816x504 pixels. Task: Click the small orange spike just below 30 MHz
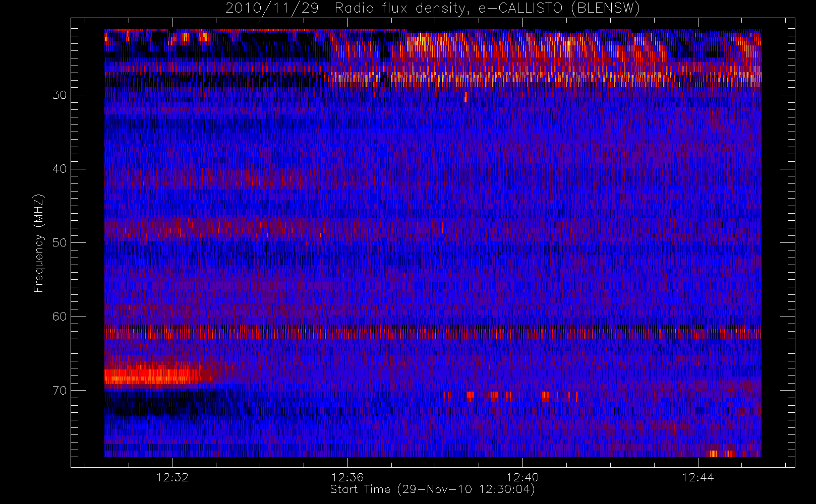click(x=465, y=97)
